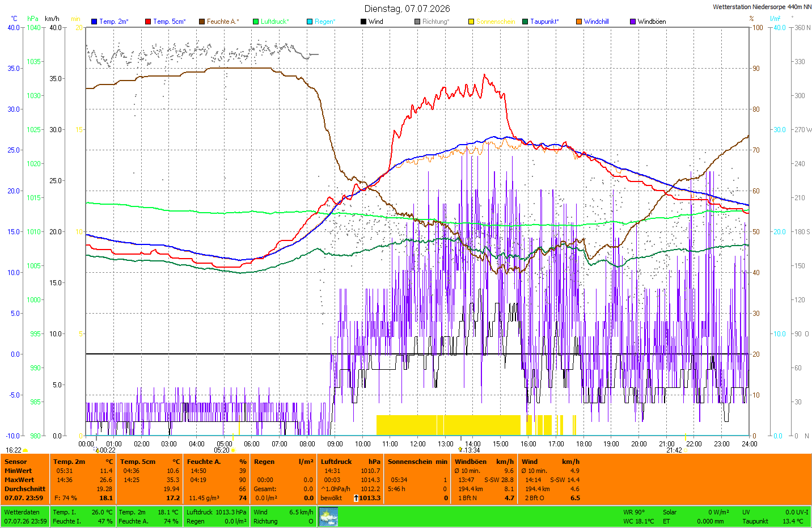Click the Wetterstation Niedersorpe station label
Image resolution: width=812 pixels, height=528 pixels.
tap(762, 7)
